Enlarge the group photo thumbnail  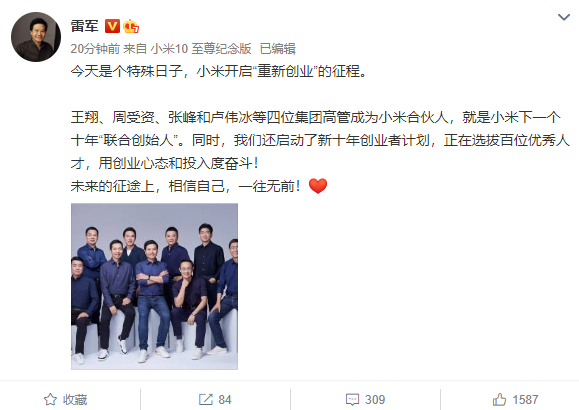154,286
